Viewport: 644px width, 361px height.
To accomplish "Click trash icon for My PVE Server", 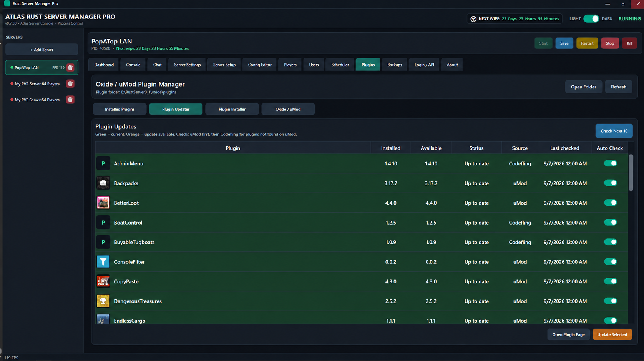I will point(70,100).
